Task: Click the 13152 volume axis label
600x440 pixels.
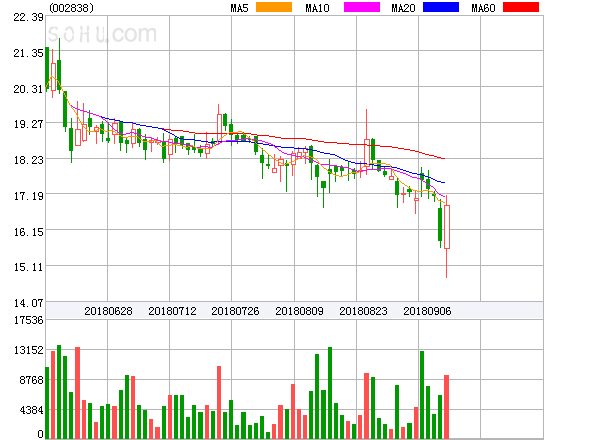Action: pos(29,350)
